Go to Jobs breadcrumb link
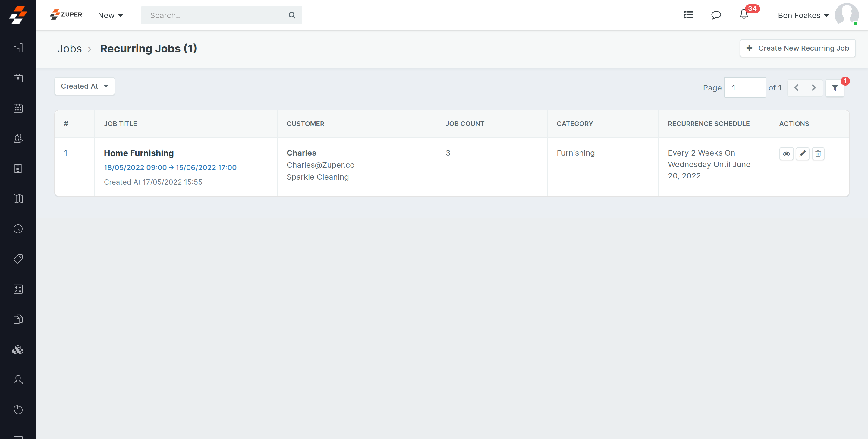 point(69,49)
